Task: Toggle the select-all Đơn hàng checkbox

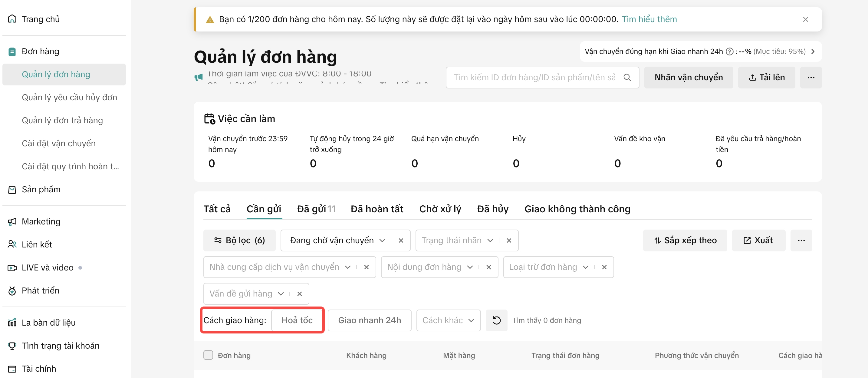Action: coord(208,355)
